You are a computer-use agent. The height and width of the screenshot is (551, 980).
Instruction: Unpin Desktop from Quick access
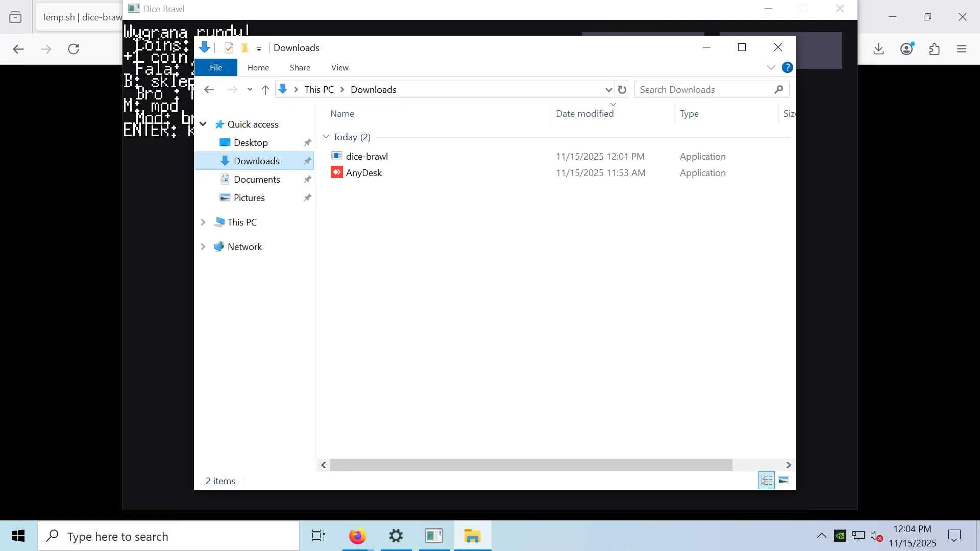pos(307,143)
